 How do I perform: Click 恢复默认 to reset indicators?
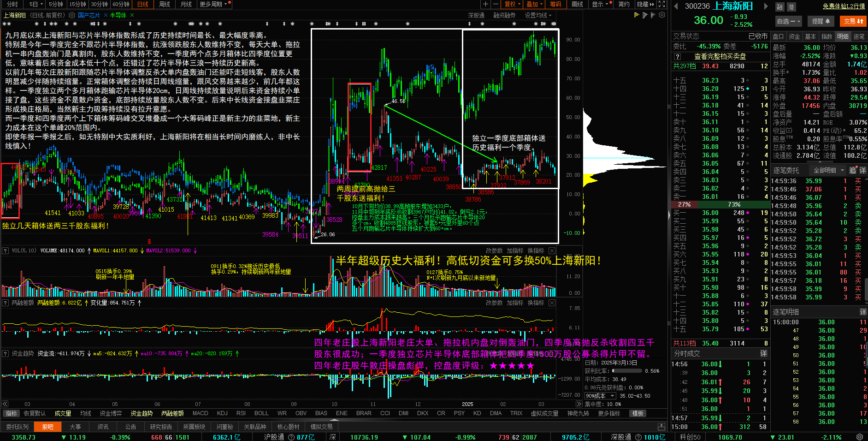35,413
